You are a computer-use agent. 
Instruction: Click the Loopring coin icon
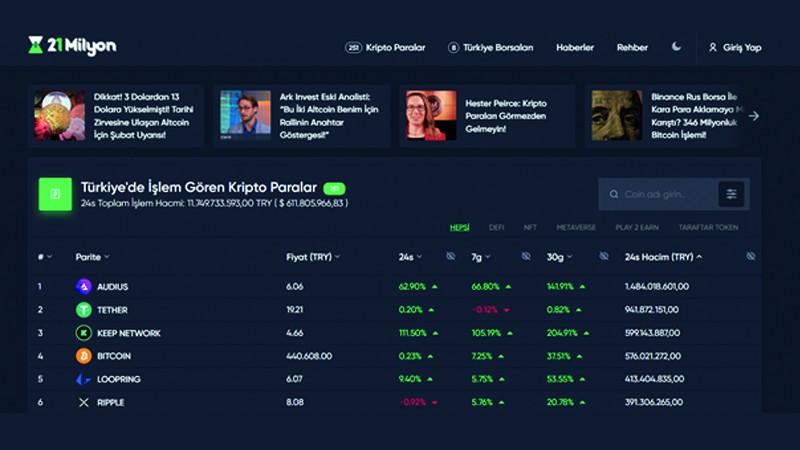pyautogui.click(x=84, y=379)
